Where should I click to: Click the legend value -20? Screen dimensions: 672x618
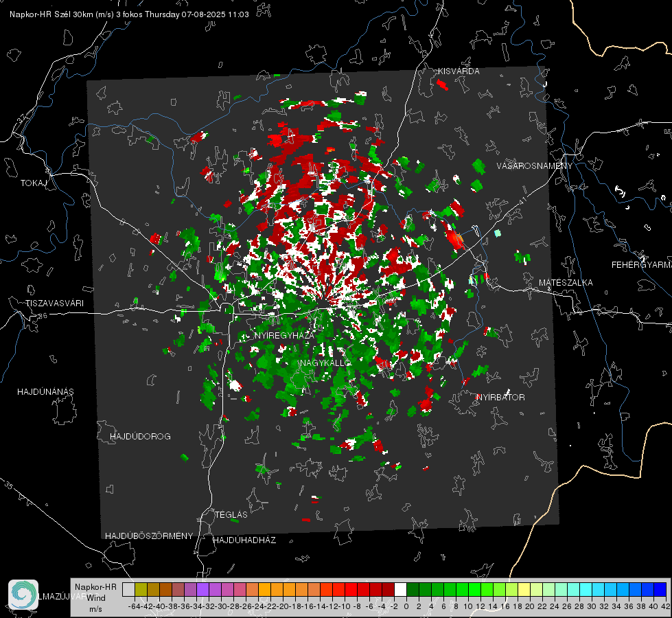pos(281,606)
